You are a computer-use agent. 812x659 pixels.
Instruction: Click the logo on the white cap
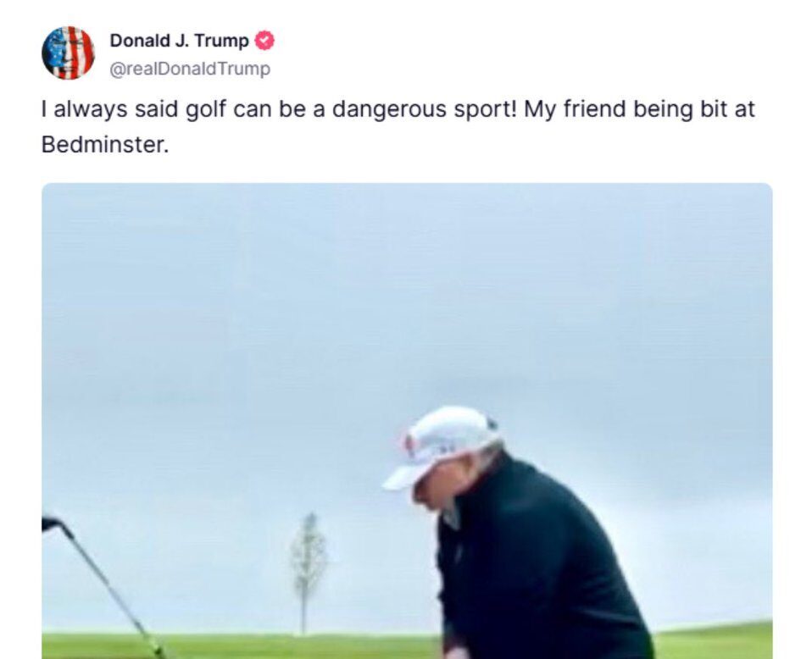(x=409, y=444)
